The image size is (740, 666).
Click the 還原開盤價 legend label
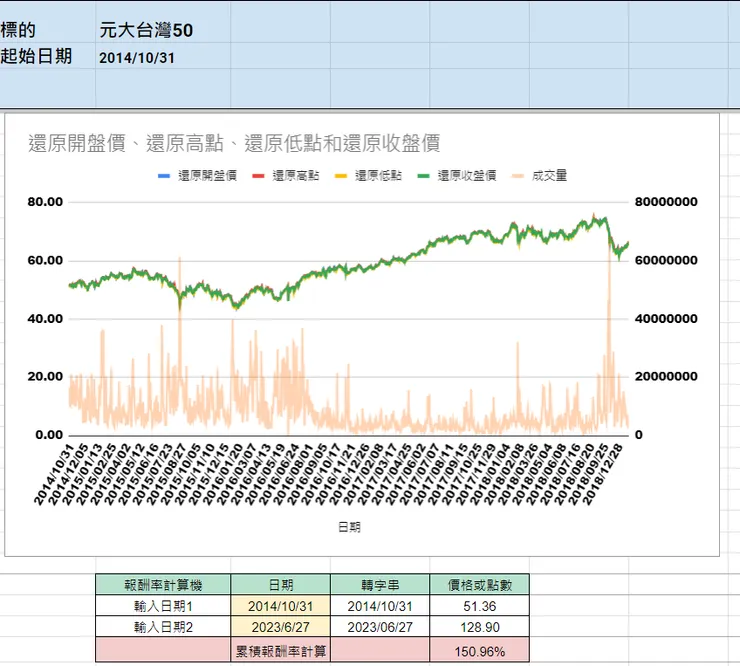[207, 176]
